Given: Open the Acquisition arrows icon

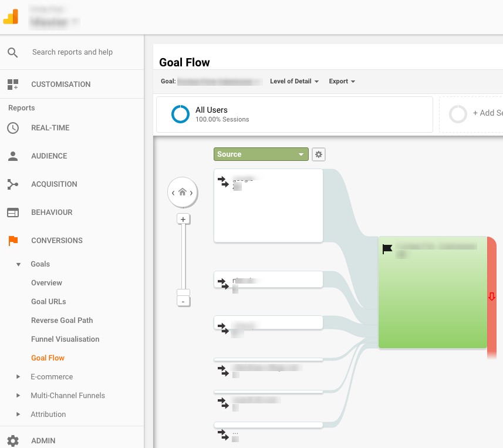Looking at the screenshot, I should point(13,184).
